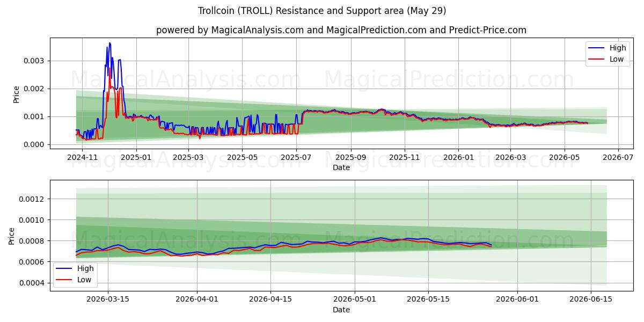Click the '2026-07' x-axis tick label
The width and height of the screenshot is (644, 322).
618,157
